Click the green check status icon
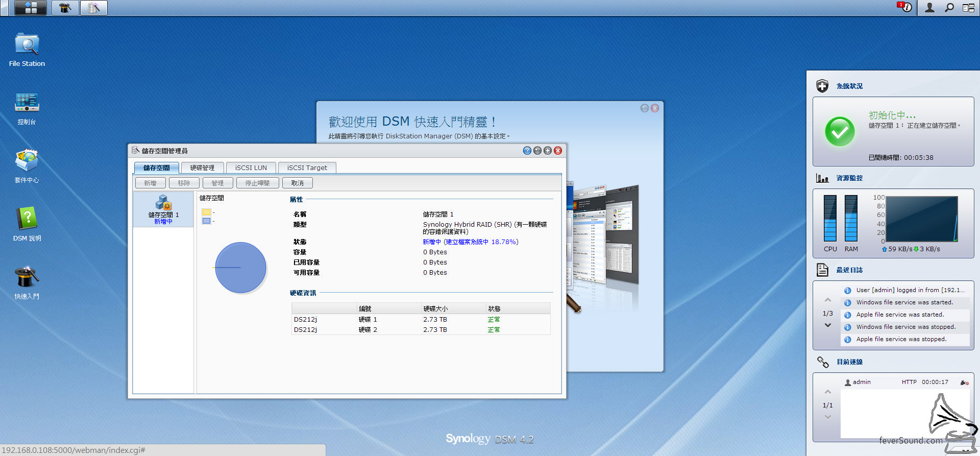This screenshot has width=980, height=456. click(x=840, y=132)
